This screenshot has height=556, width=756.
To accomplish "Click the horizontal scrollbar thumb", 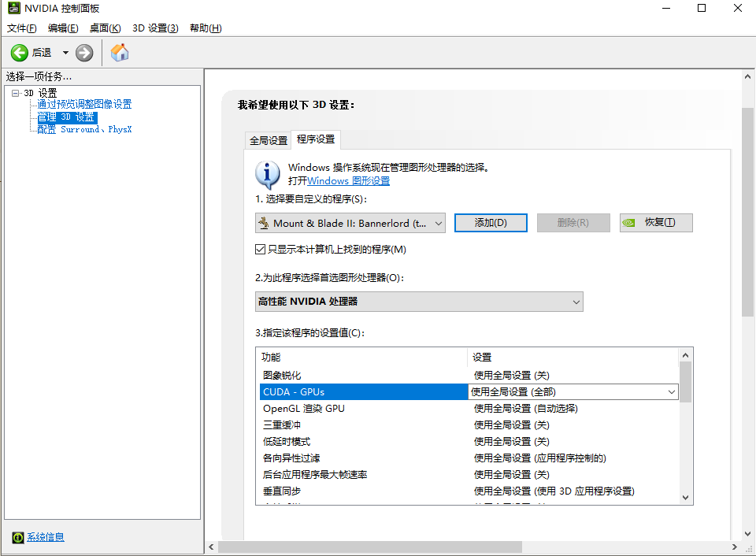I will 370,547.
